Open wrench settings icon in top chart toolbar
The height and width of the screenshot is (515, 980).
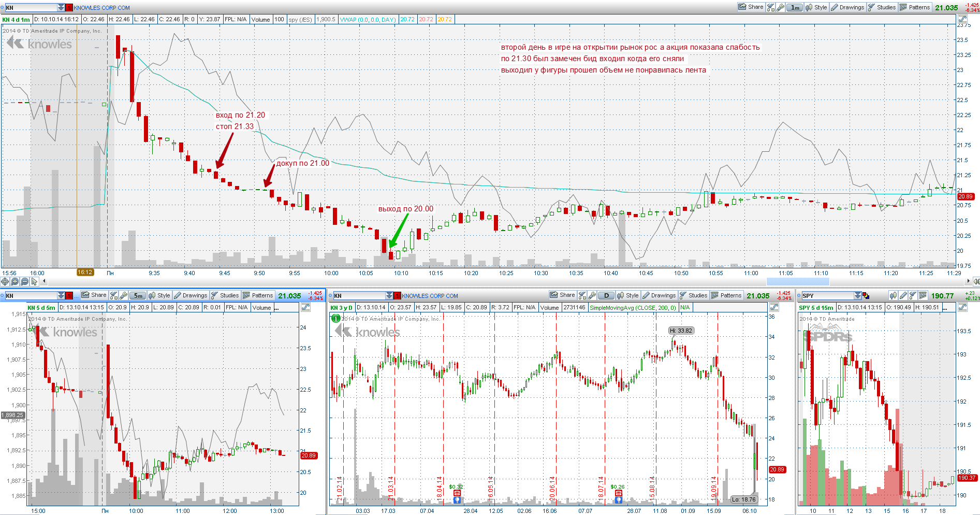point(781,7)
